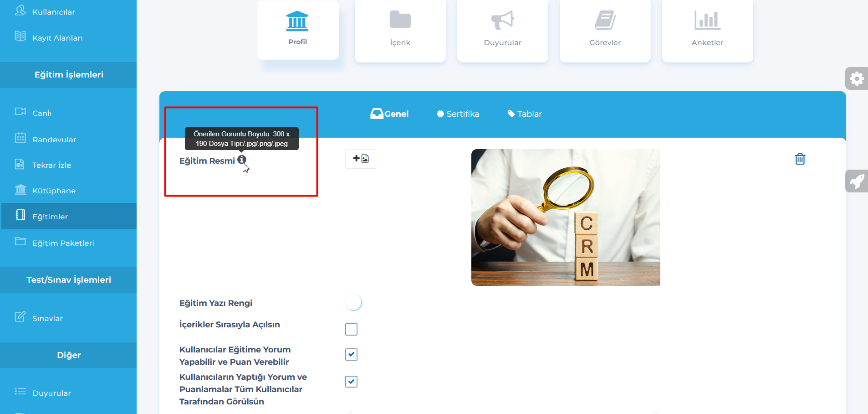Click the Eğitim Resmi label

[207, 161]
